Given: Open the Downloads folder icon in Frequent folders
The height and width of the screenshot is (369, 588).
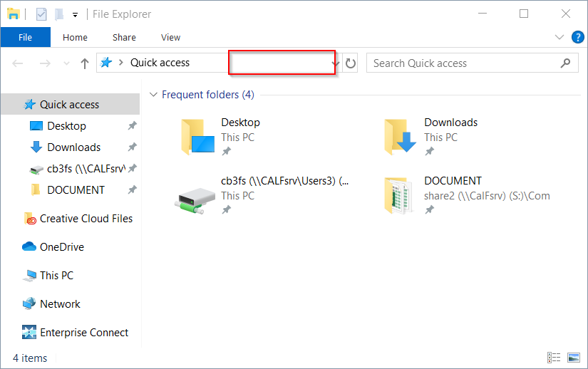Looking at the screenshot, I should (400, 136).
